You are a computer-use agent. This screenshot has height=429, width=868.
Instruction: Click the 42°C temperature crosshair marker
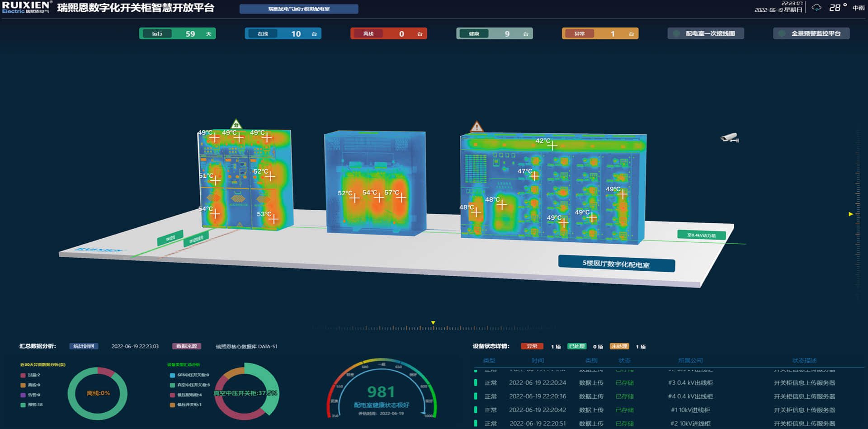(552, 146)
